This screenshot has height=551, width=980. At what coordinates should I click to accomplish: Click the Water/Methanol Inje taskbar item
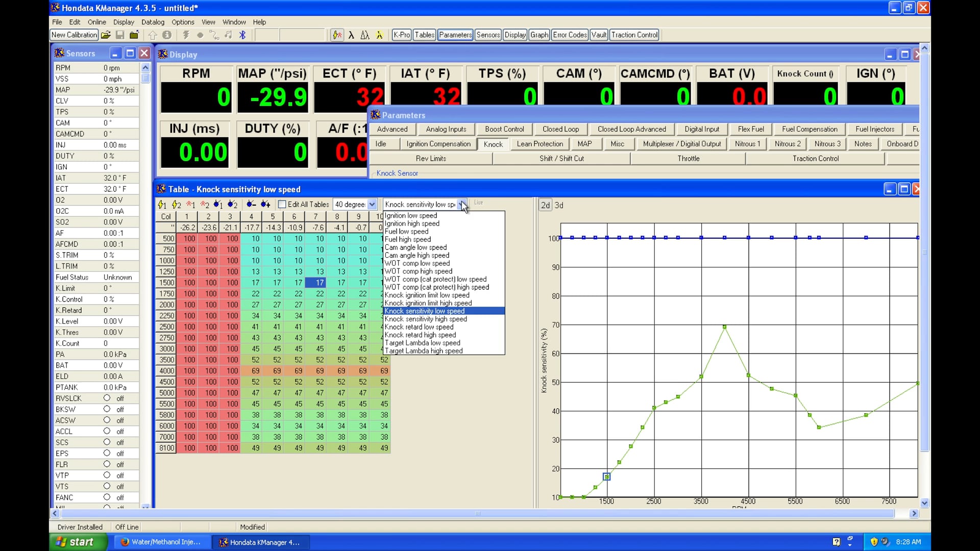pyautogui.click(x=161, y=542)
